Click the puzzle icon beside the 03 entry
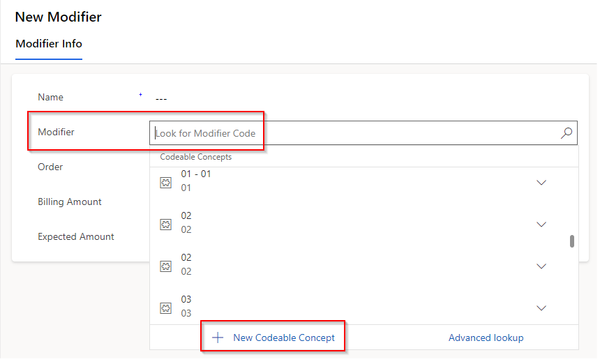600x364 pixels. point(166,308)
